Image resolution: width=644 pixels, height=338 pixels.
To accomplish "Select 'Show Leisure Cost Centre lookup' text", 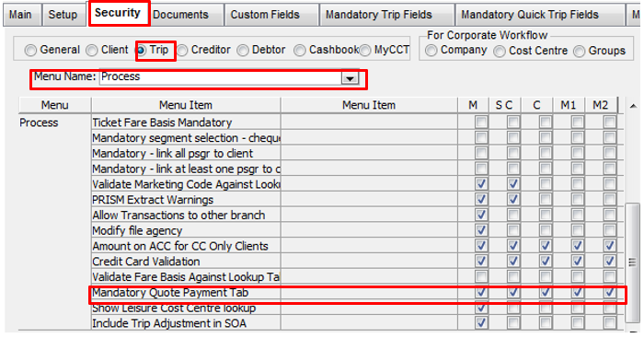I will point(174,308).
